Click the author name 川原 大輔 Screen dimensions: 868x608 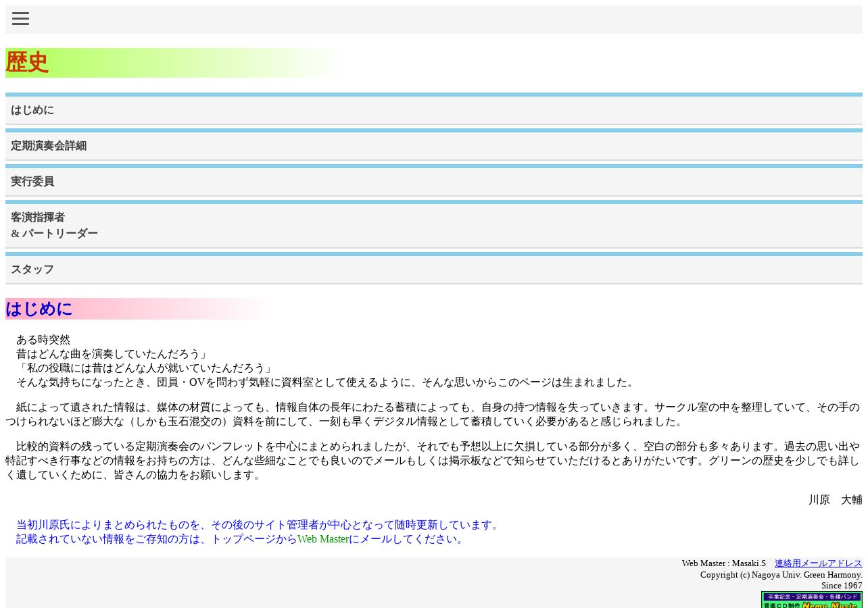(835, 500)
